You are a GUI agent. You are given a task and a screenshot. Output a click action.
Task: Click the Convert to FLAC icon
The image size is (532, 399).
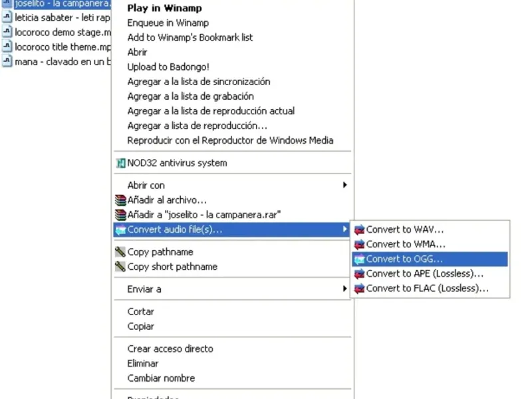[x=360, y=289]
